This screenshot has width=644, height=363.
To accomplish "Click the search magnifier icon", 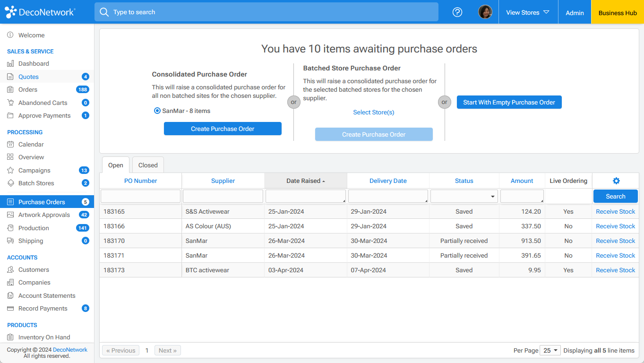I will 104,12.
